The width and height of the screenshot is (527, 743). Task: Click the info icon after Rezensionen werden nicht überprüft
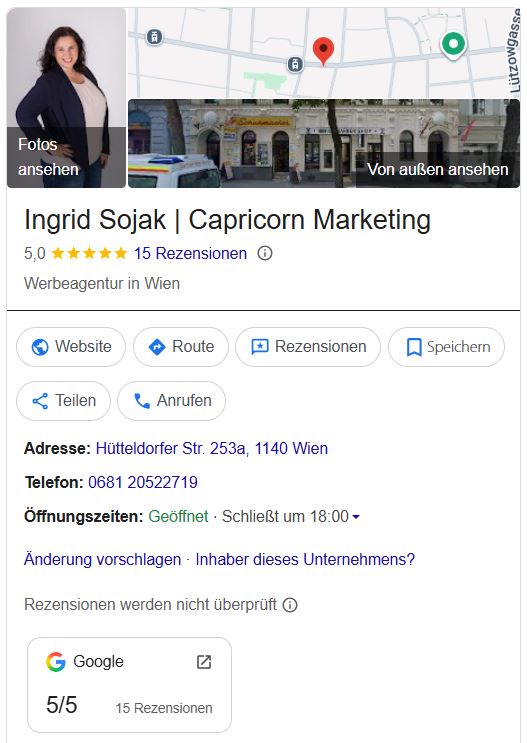pyautogui.click(x=290, y=605)
